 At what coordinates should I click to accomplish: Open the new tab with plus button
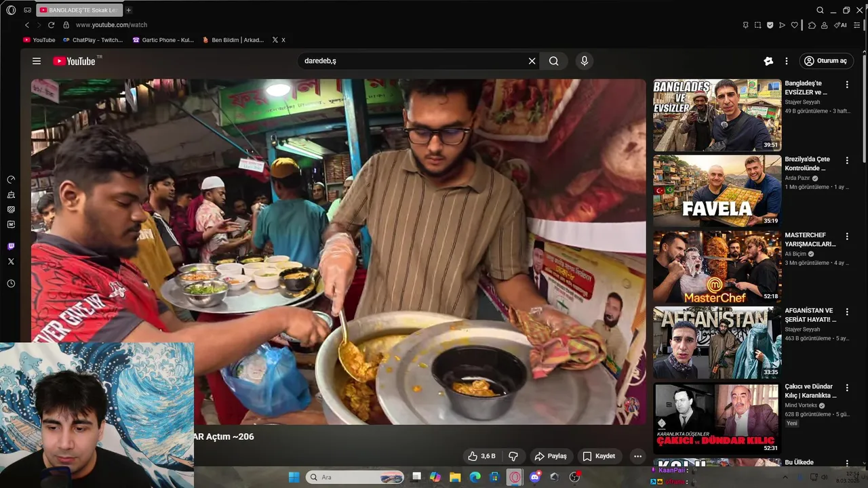[129, 10]
